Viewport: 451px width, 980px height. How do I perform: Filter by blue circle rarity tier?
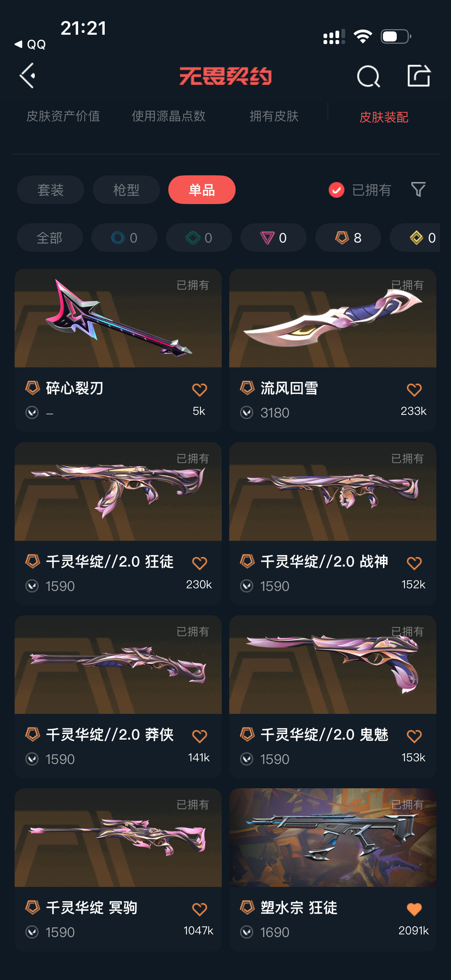(124, 238)
